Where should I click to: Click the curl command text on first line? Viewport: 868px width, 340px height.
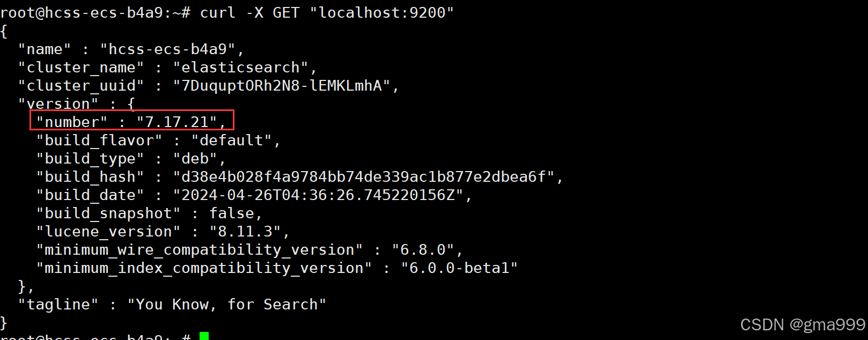[327, 12]
